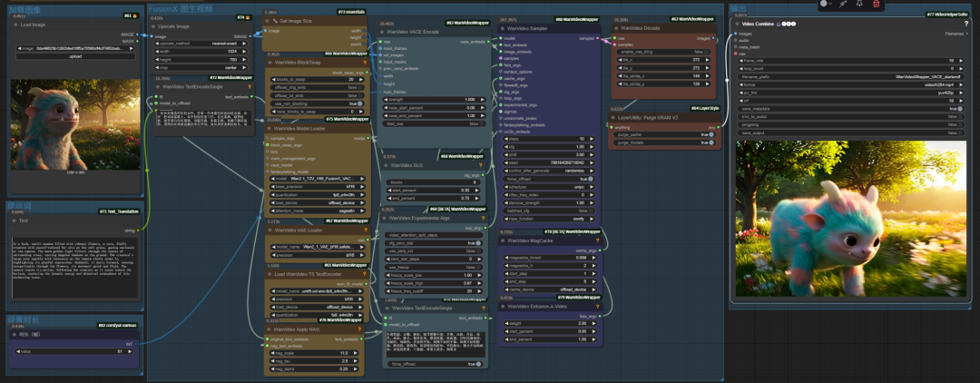Click the seed field in WanVideo Sampler
This screenshot has height=383, width=980.
coord(547,162)
